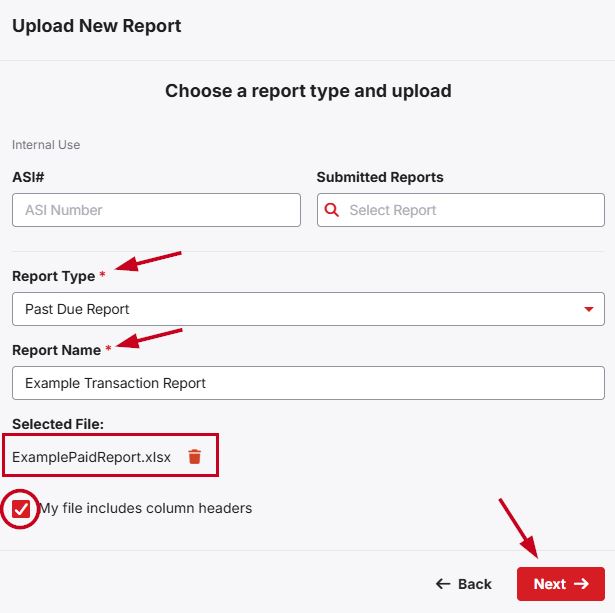Click the Report Type field label
This screenshot has height=613, width=615.
(53, 276)
